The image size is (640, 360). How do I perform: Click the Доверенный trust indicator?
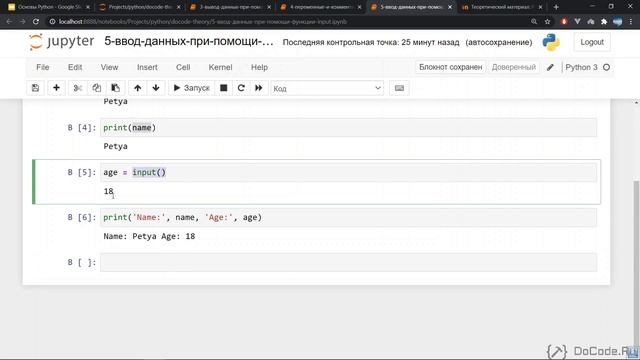[x=513, y=67]
